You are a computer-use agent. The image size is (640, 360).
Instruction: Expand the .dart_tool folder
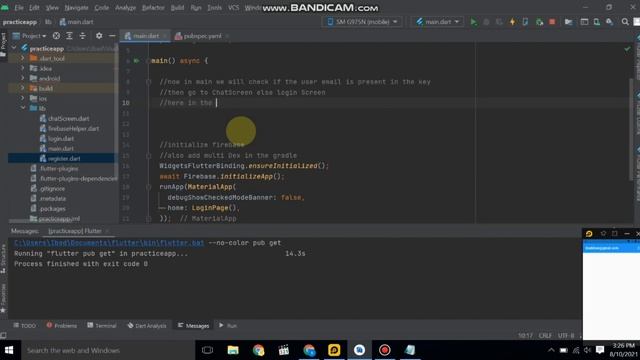point(23,58)
